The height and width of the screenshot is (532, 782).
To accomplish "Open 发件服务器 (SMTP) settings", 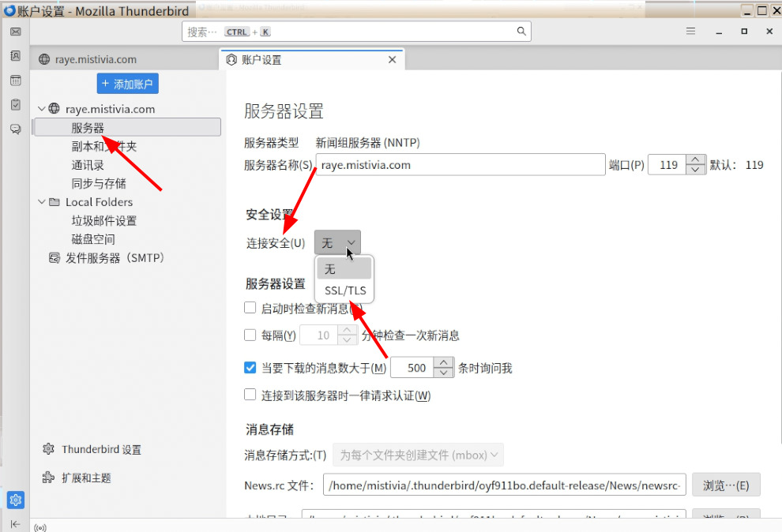I will (x=115, y=258).
